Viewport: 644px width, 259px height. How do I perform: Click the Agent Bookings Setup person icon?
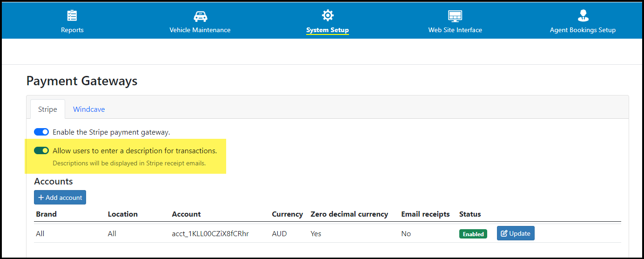point(583,15)
